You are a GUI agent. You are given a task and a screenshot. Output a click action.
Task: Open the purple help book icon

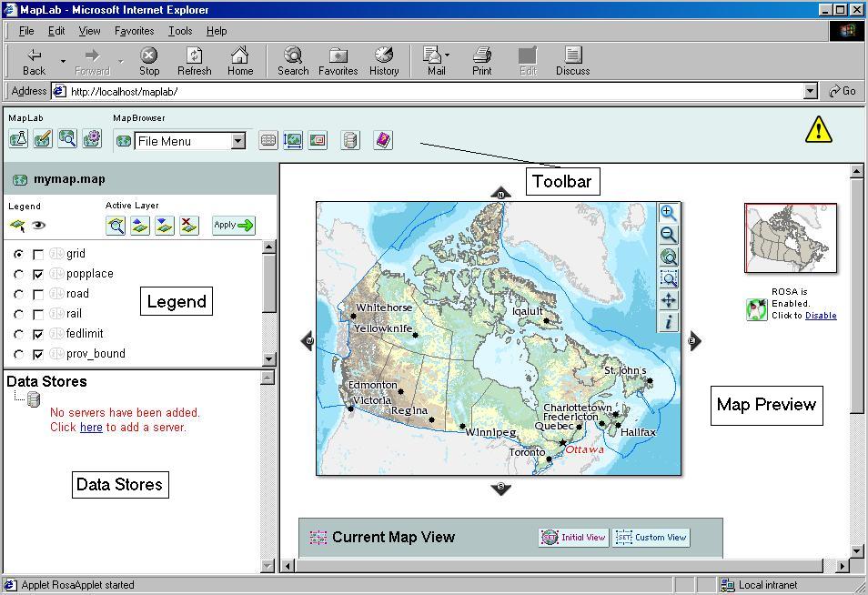(x=383, y=140)
